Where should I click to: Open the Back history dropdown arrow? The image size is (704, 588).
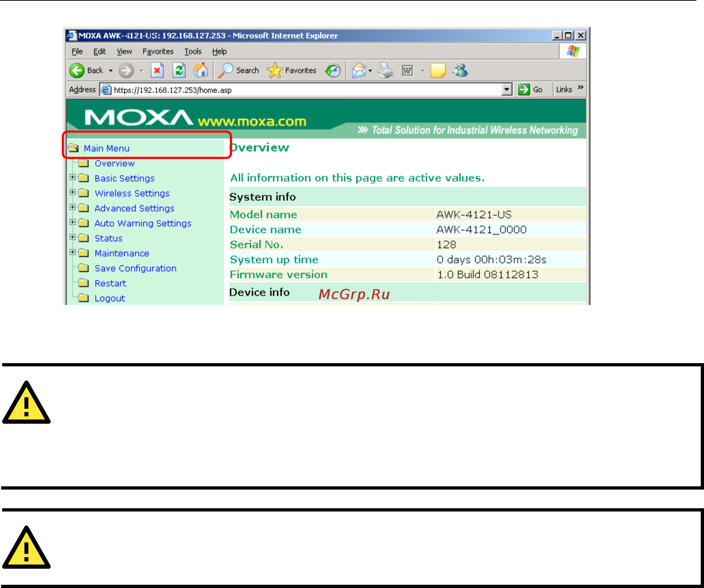click(x=111, y=71)
